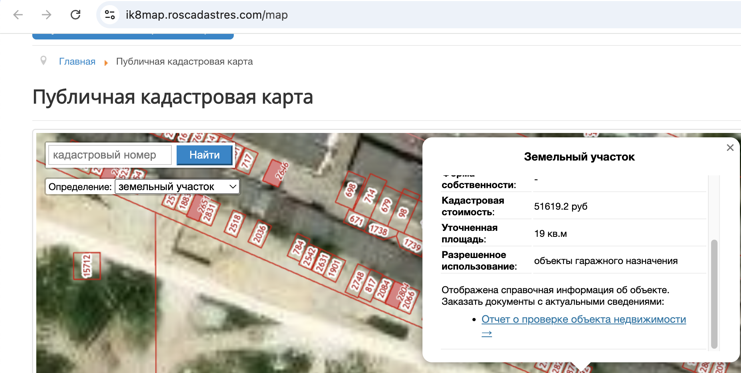The height and width of the screenshot is (373, 741).
Task: Select highlighted parcel 2646 on map
Action: [276, 173]
